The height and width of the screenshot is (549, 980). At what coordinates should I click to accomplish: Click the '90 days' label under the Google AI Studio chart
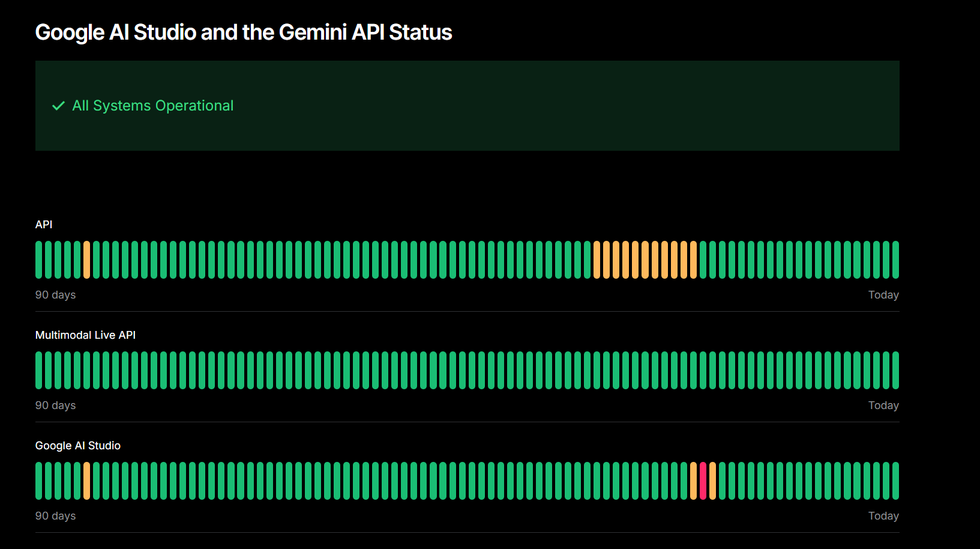pyautogui.click(x=55, y=515)
